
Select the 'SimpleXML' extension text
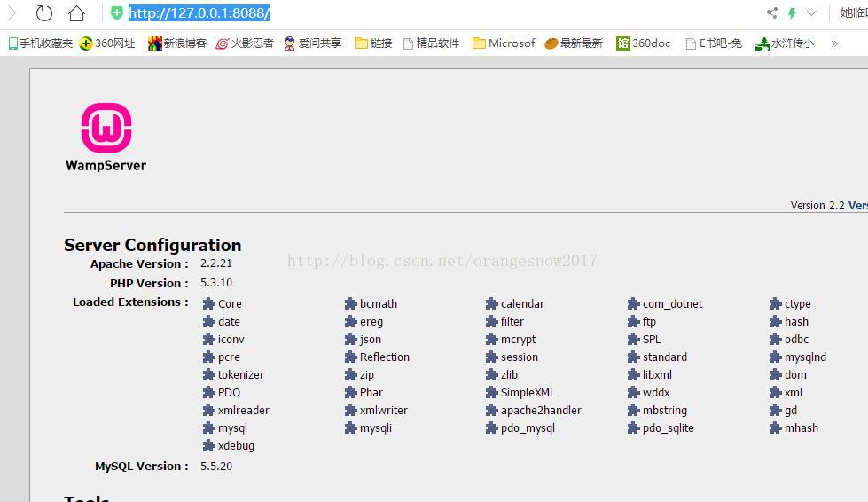coord(528,392)
